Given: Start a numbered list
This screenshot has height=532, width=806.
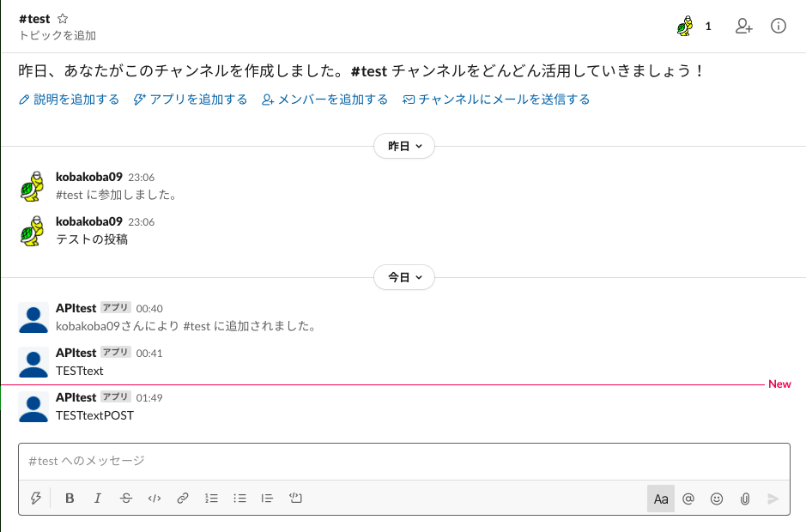Looking at the screenshot, I should pyautogui.click(x=211, y=498).
